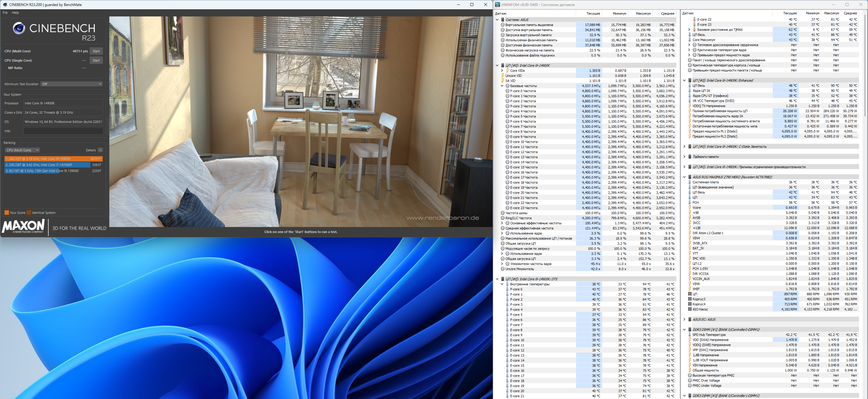Click the fan icon beside AIO Насос
The width and height of the screenshot is (868, 399).
pyautogui.click(x=690, y=309)
